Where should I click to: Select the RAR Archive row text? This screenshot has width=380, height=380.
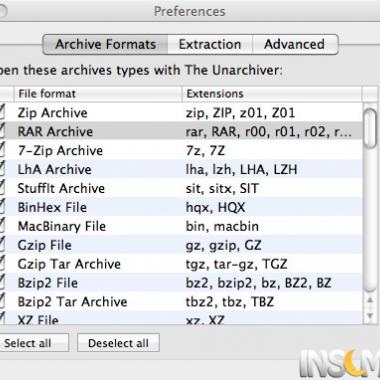pyautogui.click(x=55, y=132)
